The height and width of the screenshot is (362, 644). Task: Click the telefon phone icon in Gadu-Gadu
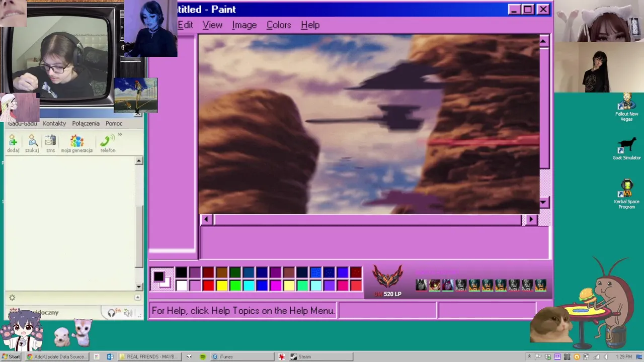coord(108,144)
